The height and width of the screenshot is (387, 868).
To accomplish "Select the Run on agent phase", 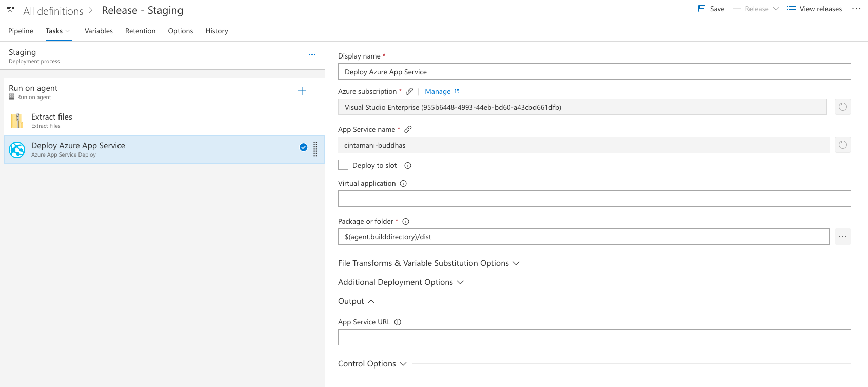I will (164, 92).
